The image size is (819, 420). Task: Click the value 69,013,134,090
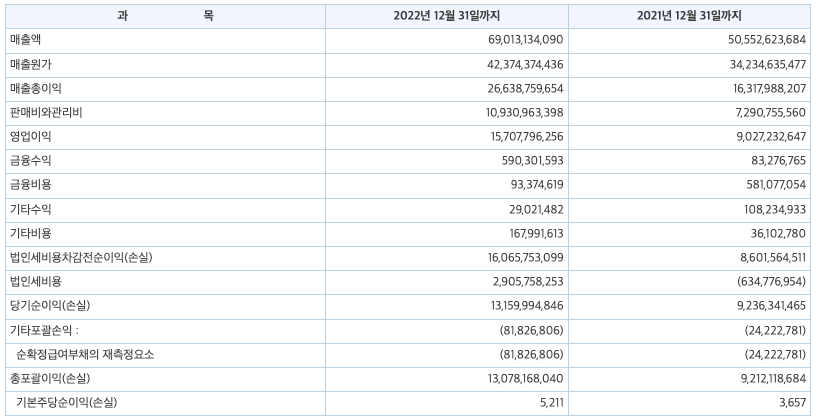pyautogui.click(x=526, y=40)
